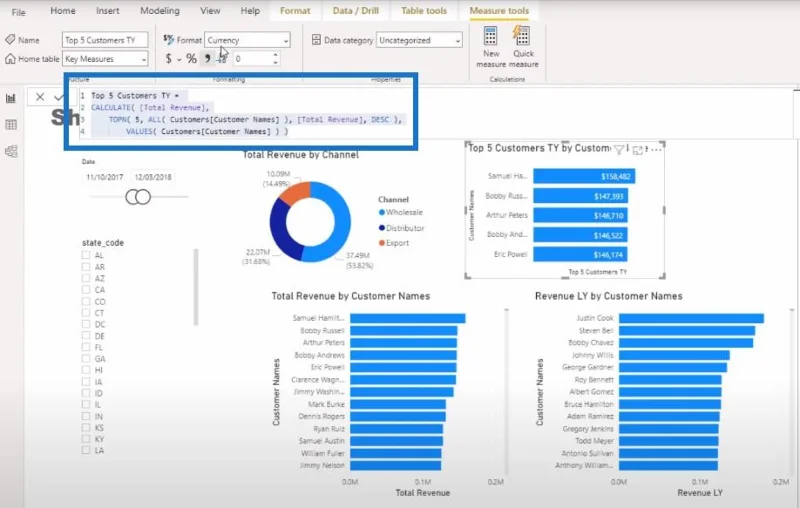Click the Quick measure icon
Viewport: 800px width, 508px height.
pyautogui.click(x=522, y=37)
